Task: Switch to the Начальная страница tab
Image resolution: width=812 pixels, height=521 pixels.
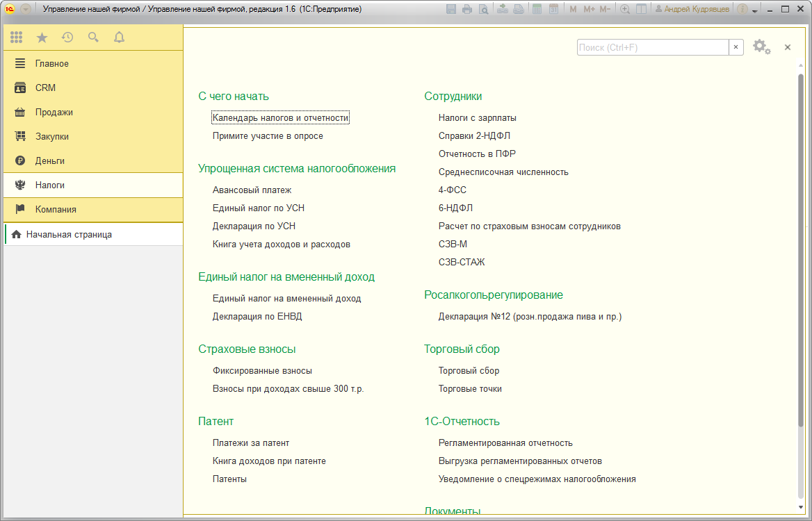Action: point(93,234)
